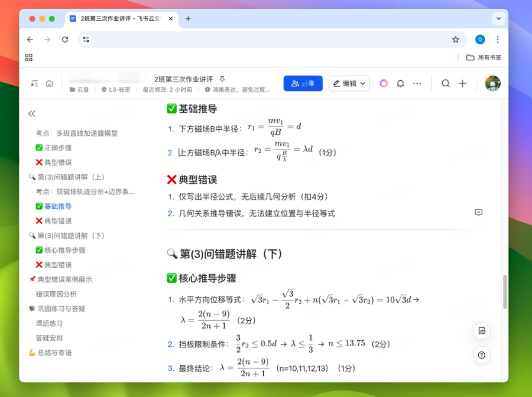Image resolution: width=532 pixels, height=397 pixels.
Task: Select 课后练习 in the outline
Action: point(49,323)
